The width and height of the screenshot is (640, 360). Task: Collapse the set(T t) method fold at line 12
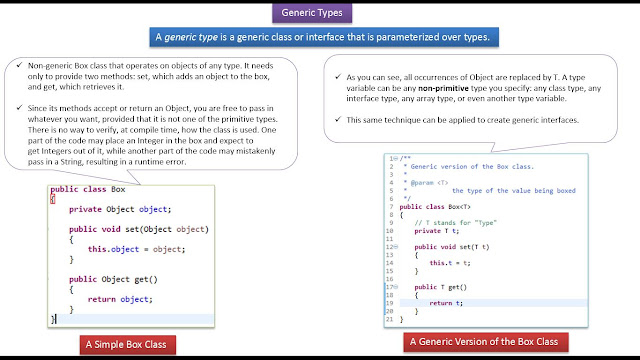click(x=396, y=247)
